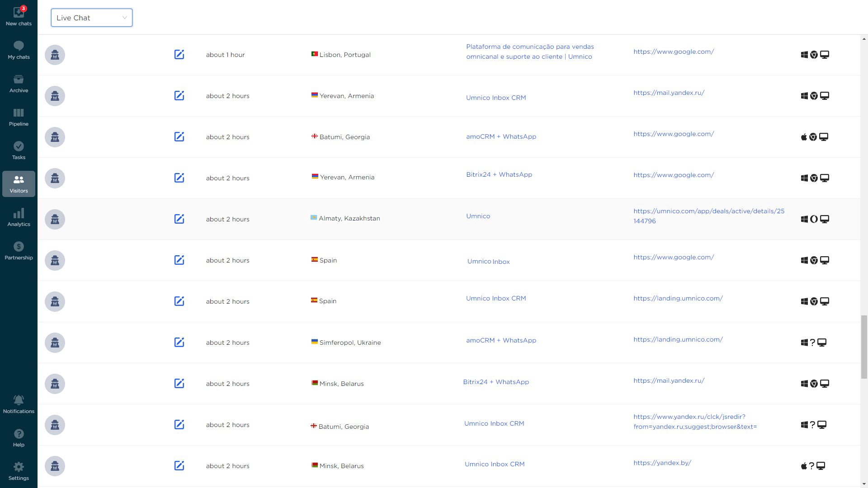This screenshot has width=868, height=488.
Task: Open the Pipeline view
Action: point(19,117)
